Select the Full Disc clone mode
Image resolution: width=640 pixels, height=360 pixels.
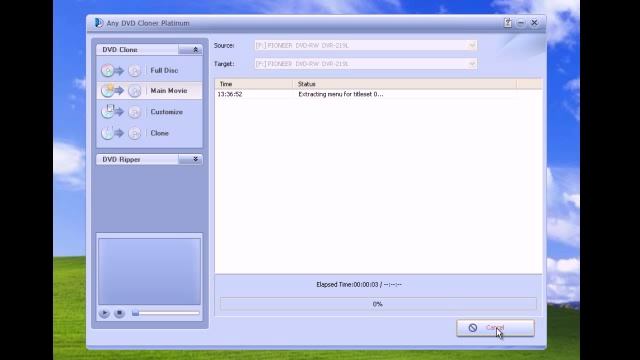click(149, 70)
